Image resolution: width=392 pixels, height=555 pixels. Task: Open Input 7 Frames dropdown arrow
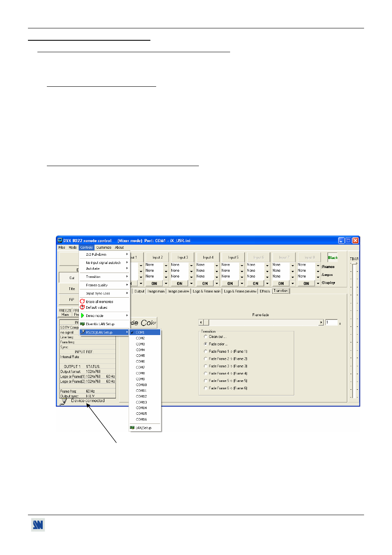[293, 265]
